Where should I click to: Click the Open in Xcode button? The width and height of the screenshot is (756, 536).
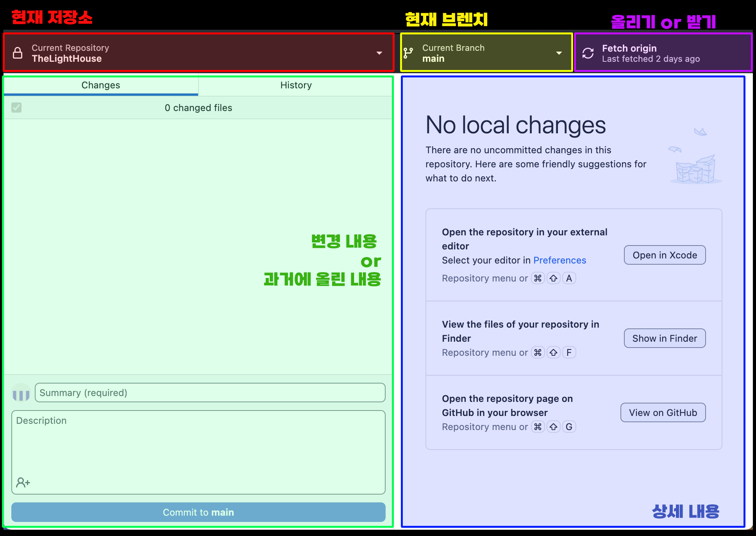[x=665, y=255]
